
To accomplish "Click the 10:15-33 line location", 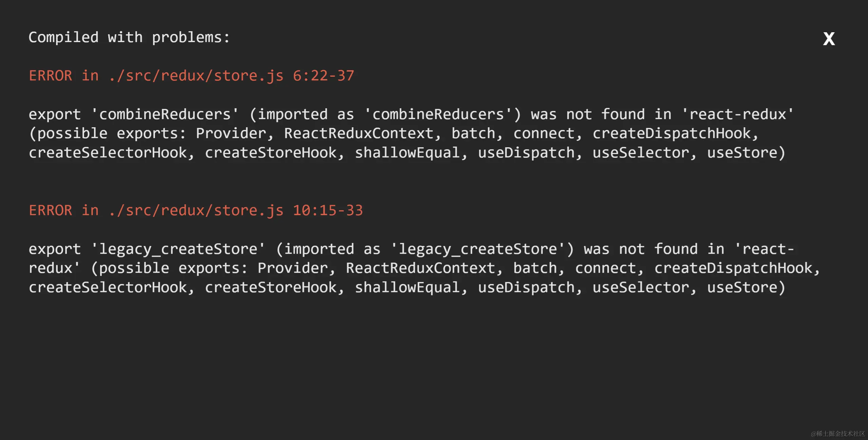I will (x=328, y=210).
